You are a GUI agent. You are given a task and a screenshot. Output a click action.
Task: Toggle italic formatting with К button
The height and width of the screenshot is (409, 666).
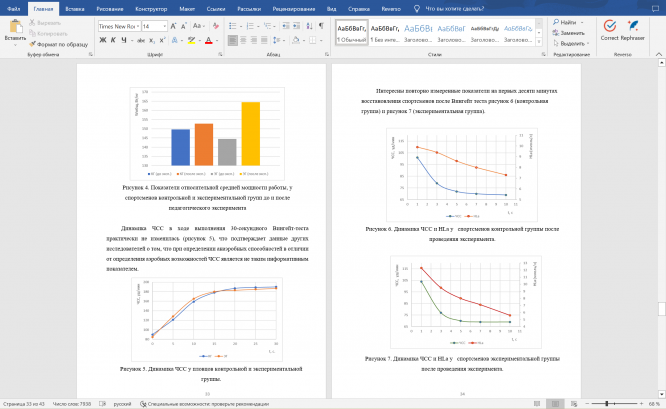click(x=114, y=40)
